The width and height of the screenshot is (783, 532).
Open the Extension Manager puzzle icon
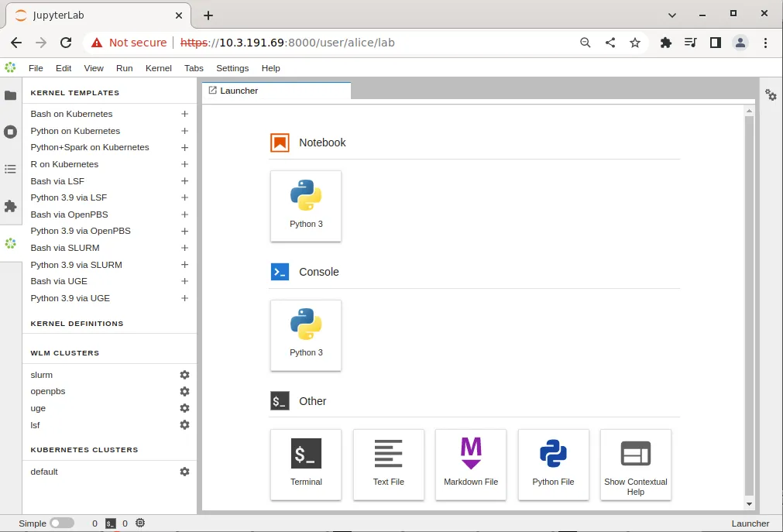point(11,206)
